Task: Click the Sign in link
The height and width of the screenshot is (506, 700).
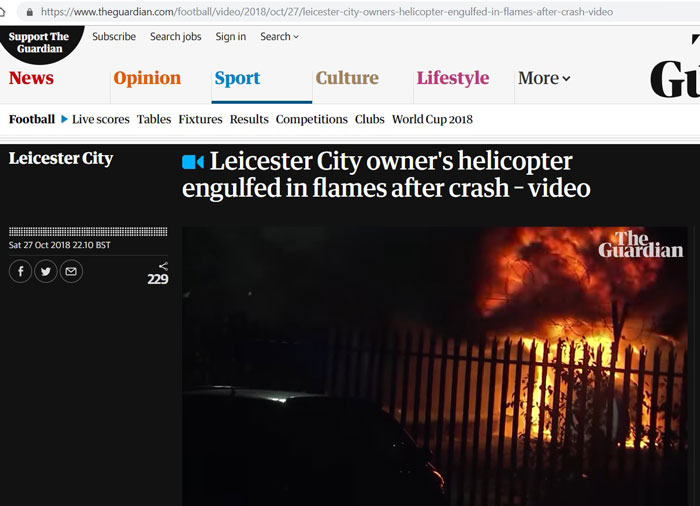Action: click(231, 37)
